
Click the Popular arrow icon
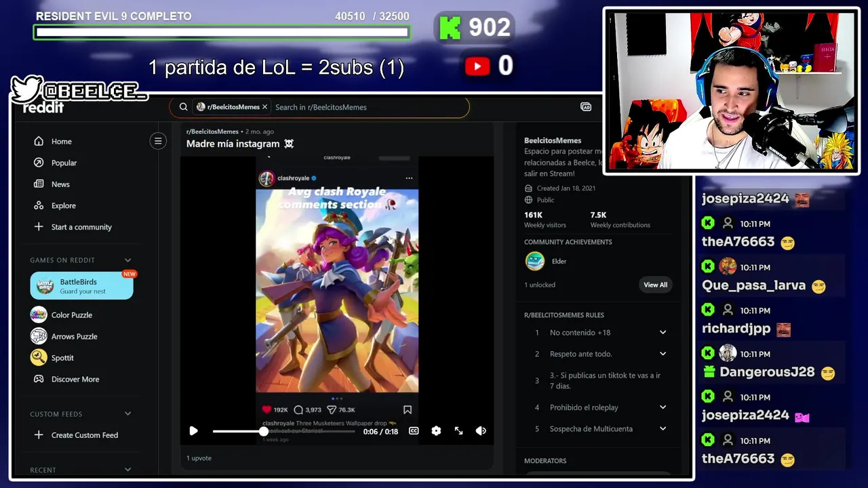point(39,163)
